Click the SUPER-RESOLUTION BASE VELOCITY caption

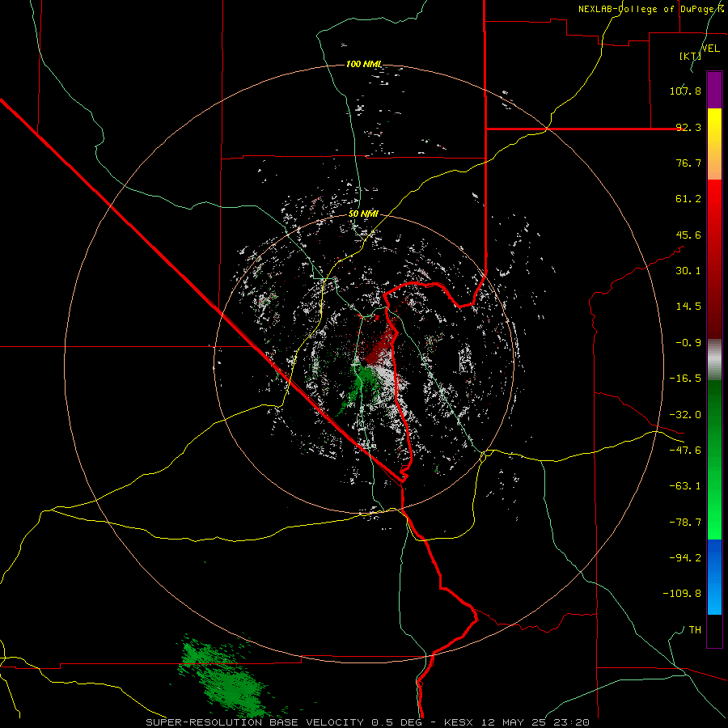point(255,722)
